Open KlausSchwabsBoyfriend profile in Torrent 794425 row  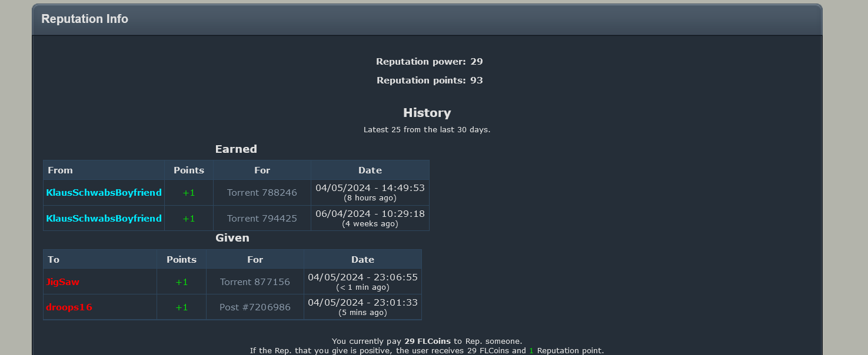coord(104,219)
